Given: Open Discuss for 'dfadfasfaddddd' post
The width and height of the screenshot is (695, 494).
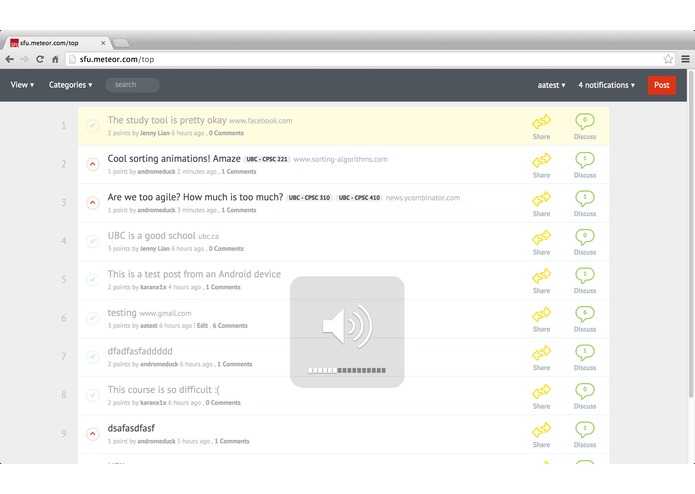Looking at the screenshot, I should tap(585, 352).
